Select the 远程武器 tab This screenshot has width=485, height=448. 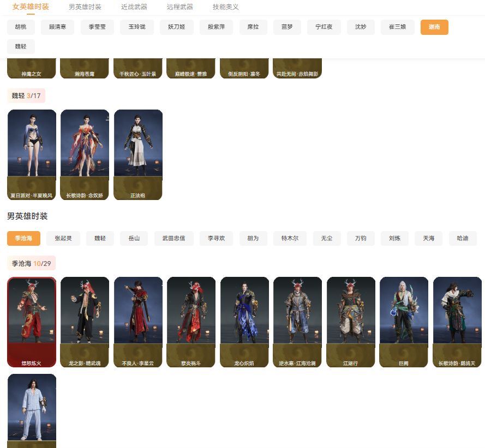(x=179, y=7)
